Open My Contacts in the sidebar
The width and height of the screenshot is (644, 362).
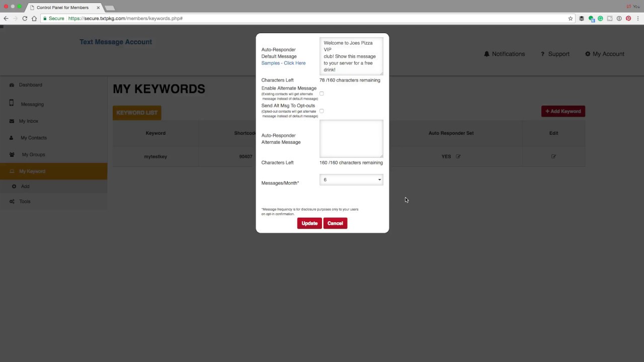point(34,138)
